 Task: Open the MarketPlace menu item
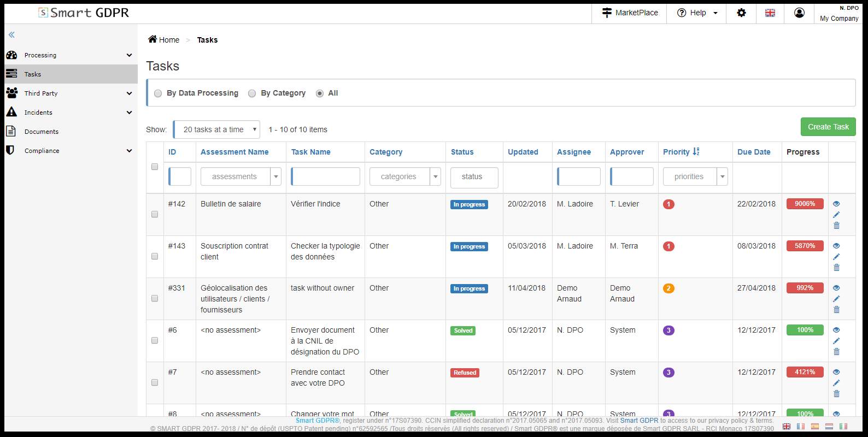coord(629,13)
